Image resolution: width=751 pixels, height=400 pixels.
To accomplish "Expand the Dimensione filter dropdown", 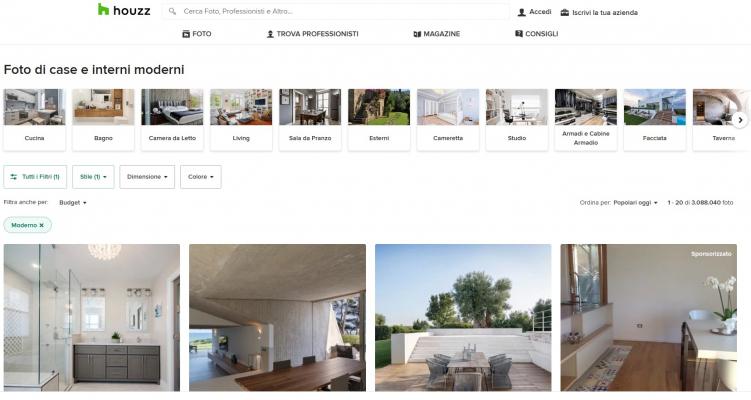I will coord(147,177).
